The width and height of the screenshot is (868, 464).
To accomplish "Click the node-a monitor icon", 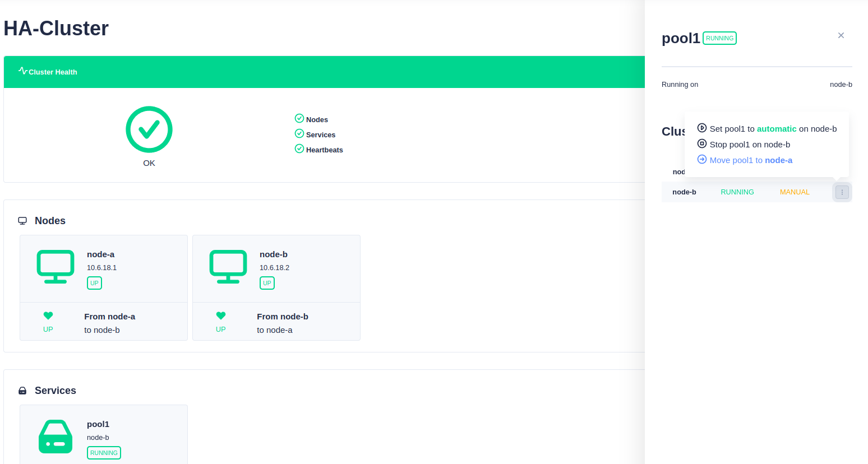I will point(56,266).
